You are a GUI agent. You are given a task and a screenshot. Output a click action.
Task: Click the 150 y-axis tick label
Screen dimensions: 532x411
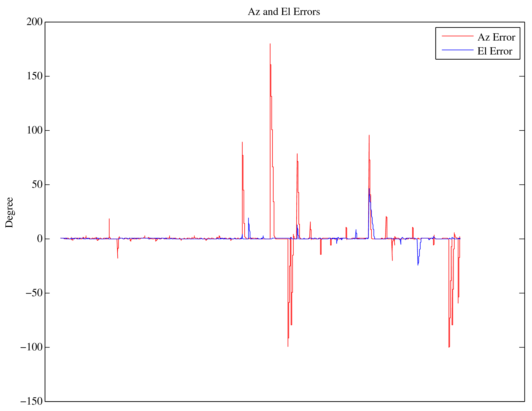click(34, 76)
